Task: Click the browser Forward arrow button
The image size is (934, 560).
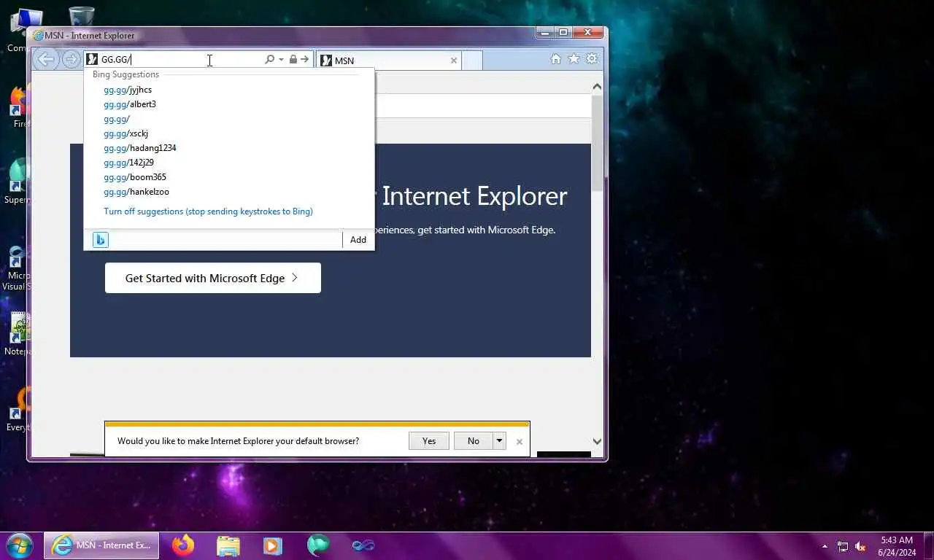Action: [x=71, y=60]
